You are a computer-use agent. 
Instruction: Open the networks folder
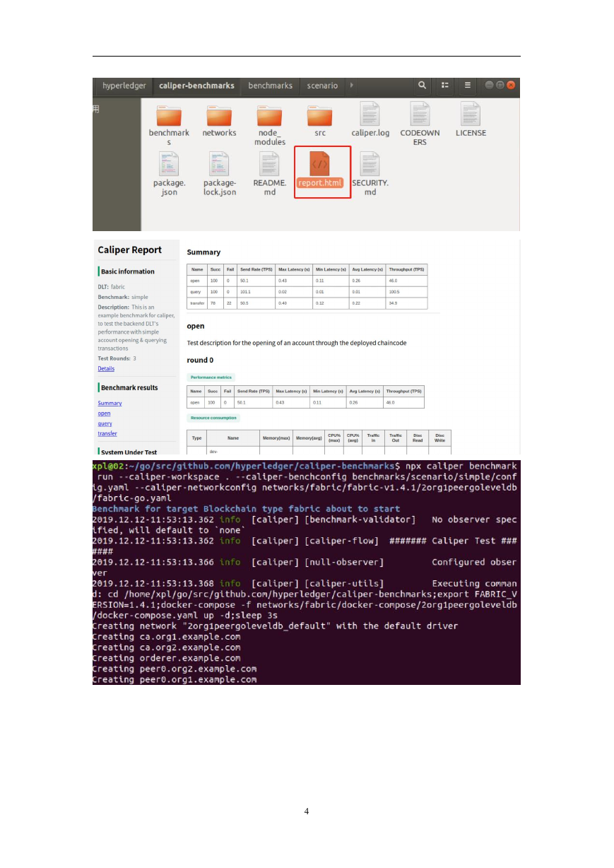[219, 114]
